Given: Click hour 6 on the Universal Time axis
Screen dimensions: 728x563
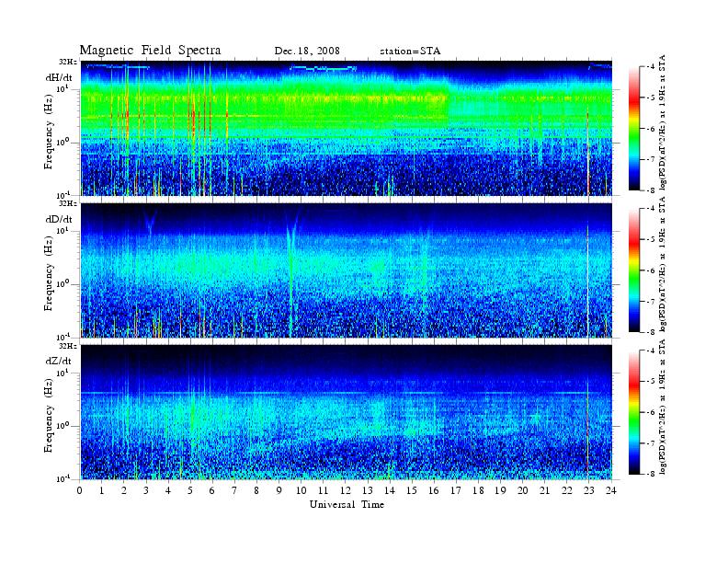Looking at the screenshot, I should coord(212,490).
